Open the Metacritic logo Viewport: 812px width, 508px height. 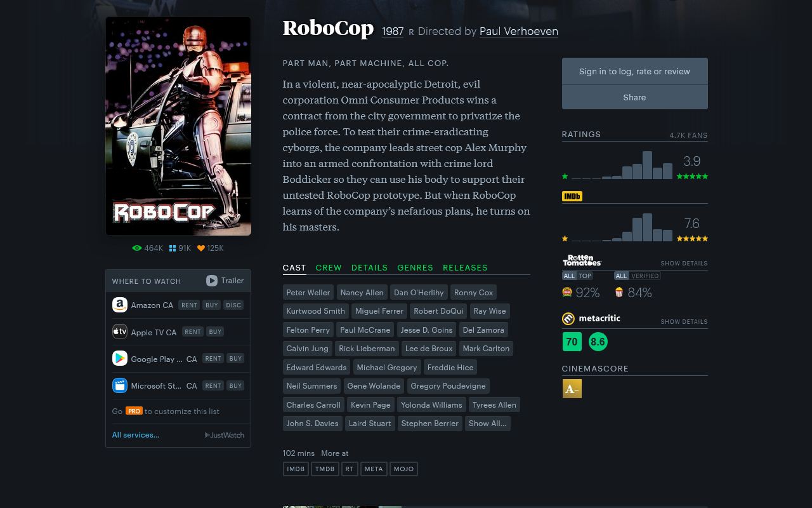591,319
